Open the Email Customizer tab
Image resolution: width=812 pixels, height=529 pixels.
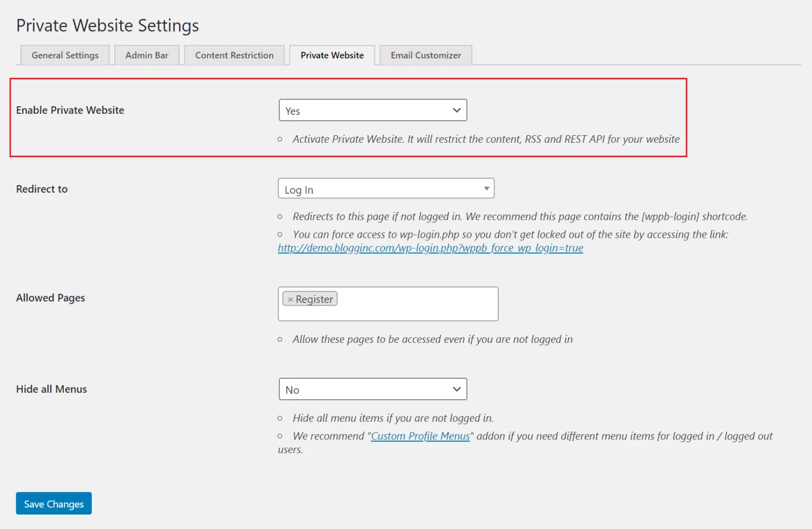[426, 55]
